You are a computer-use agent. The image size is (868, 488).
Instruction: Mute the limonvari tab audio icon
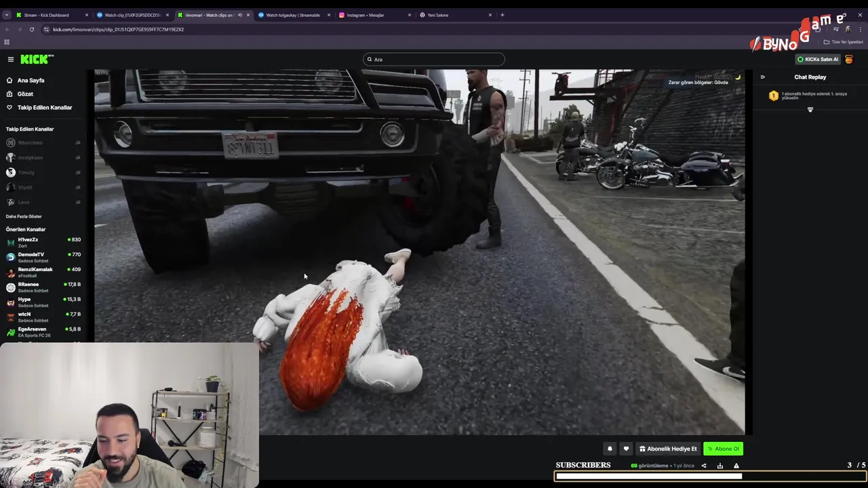coord(239,15)
